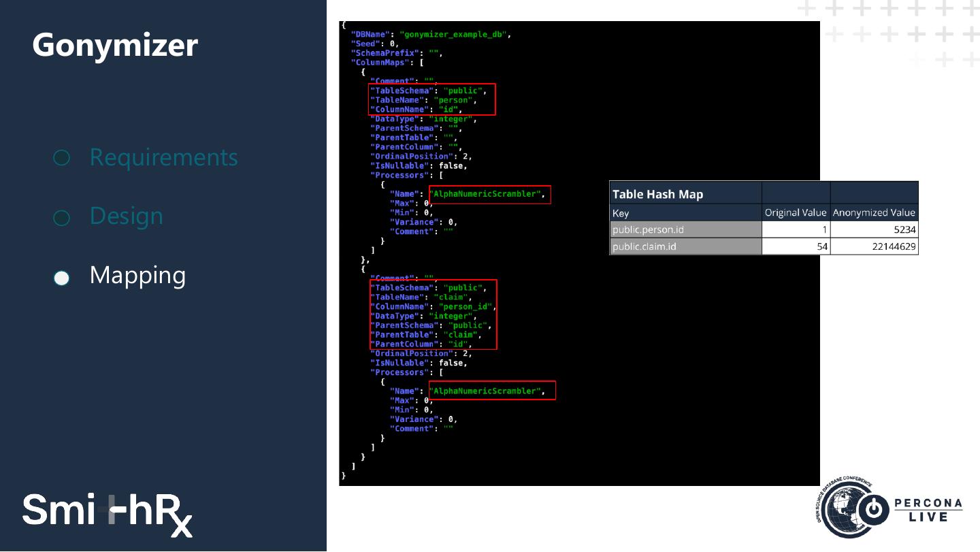
Task: Click the "ColumnName": "person_id" line
Action: click(433, 307)
